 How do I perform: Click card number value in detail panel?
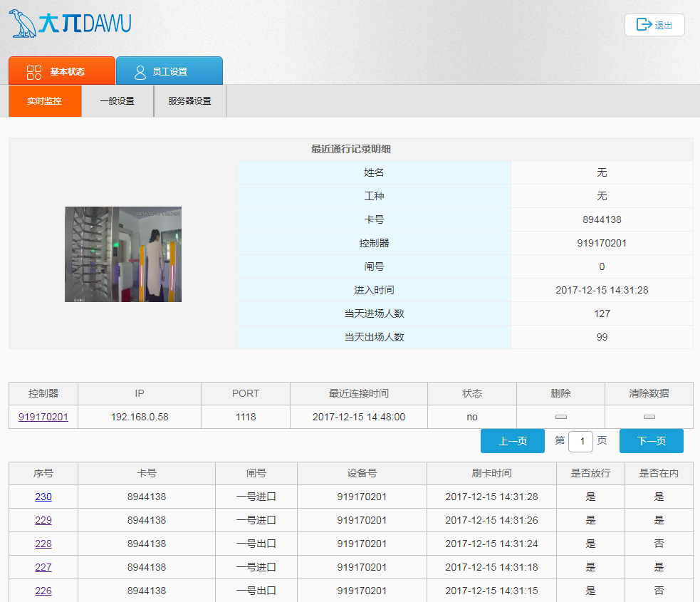[x=602, y=219]
